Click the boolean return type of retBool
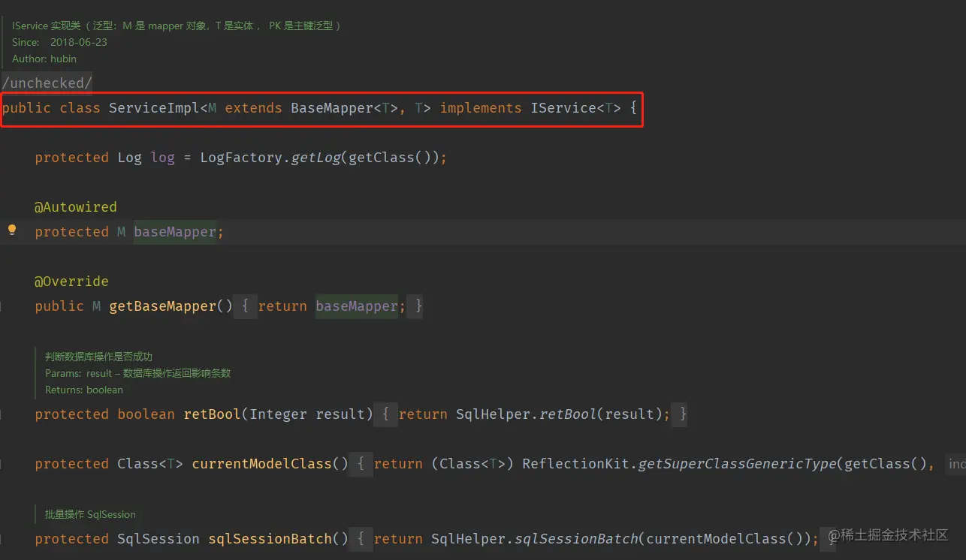 click(x=146, y=414)
